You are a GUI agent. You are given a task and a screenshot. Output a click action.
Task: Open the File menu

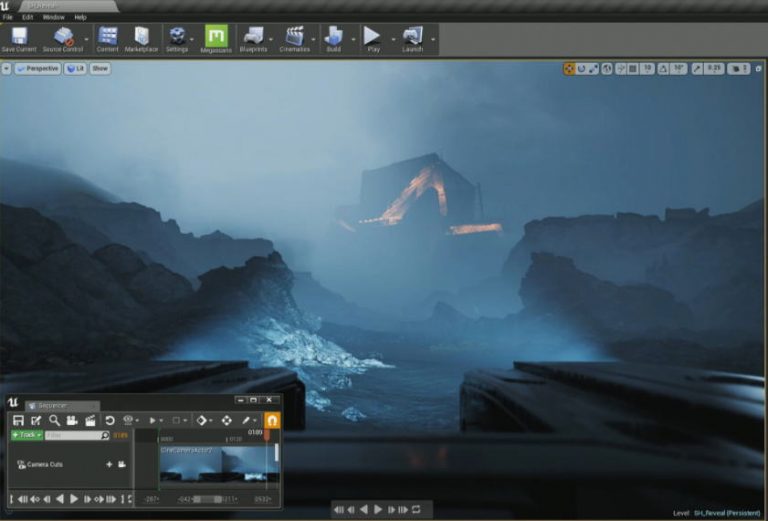pyautogui.click(x=7, y=17)
